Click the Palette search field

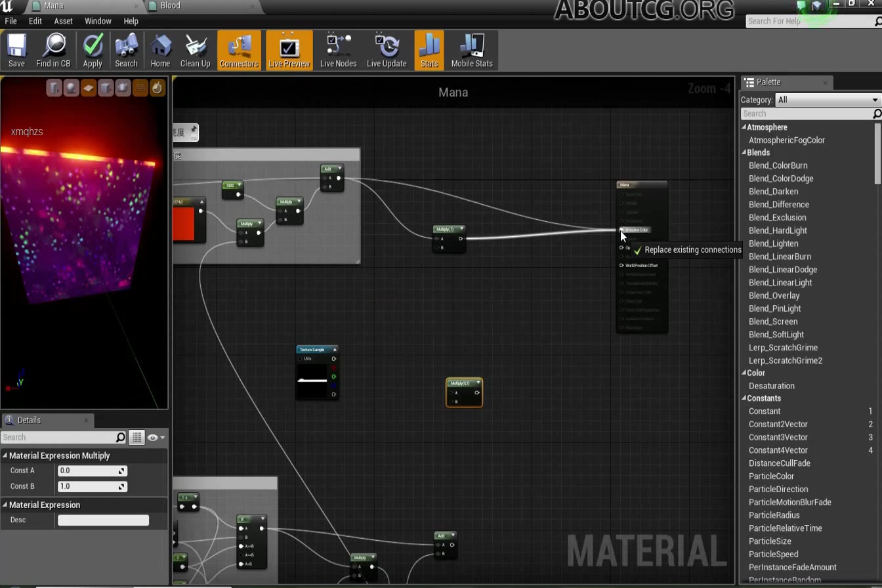click(x=807, y=114)
